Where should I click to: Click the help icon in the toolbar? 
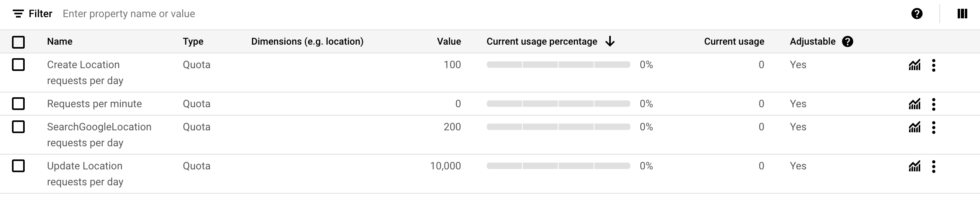(917, 14)
